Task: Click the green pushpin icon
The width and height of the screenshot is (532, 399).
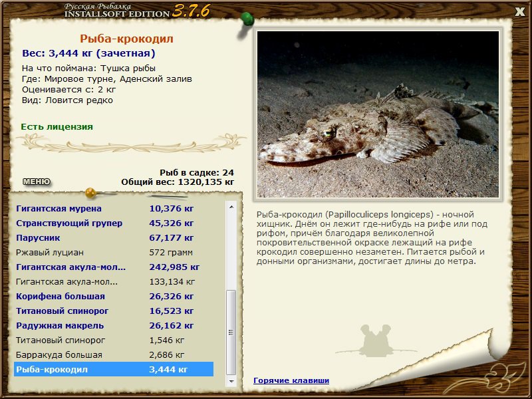Action: pos(247,19)
